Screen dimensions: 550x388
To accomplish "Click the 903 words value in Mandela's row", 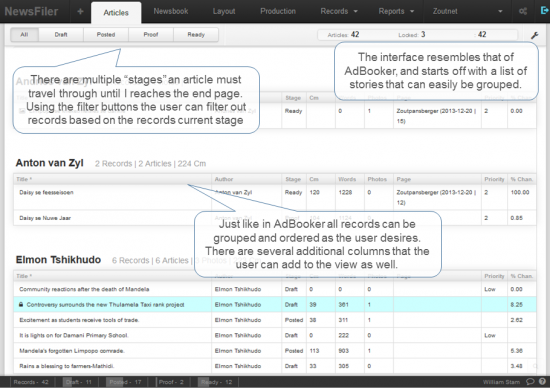I will (x=343, y=351).
